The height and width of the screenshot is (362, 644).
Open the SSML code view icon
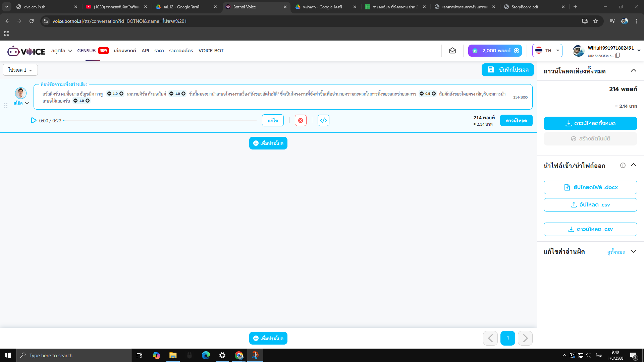click(x=323, y=120)
